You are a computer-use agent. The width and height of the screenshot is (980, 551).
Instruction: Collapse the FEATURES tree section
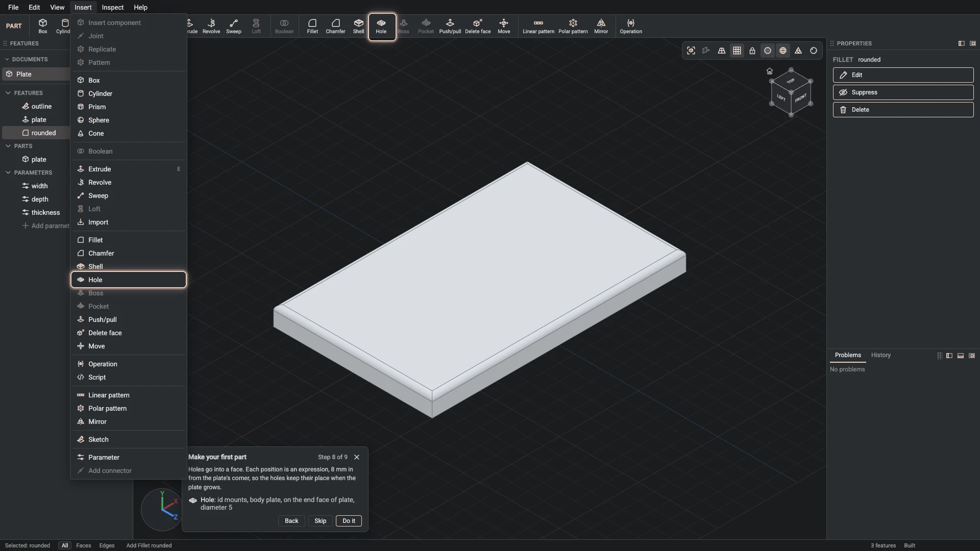[x=8, y=93]
